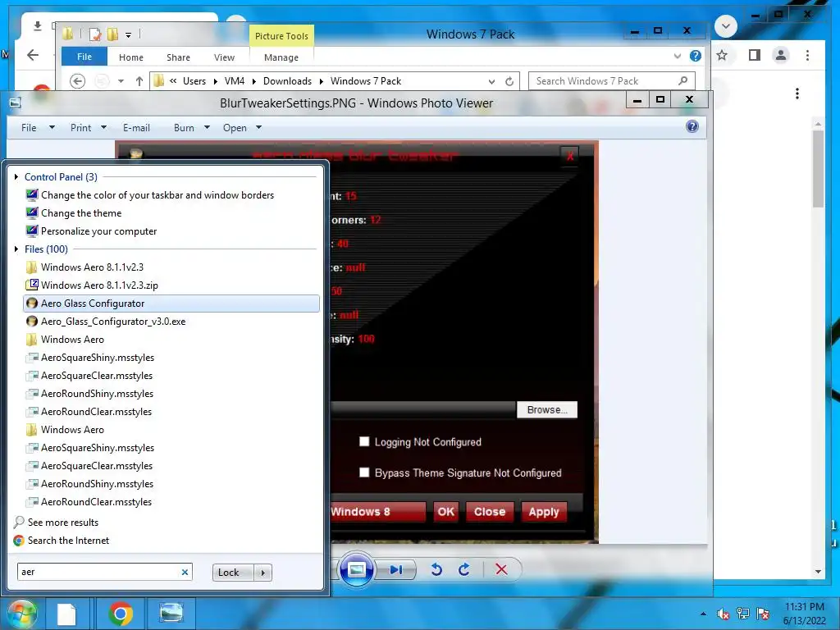This screenshot has width=840, height=630.
Task: Collapse Control Panel results group
Action: pos(16,177)
